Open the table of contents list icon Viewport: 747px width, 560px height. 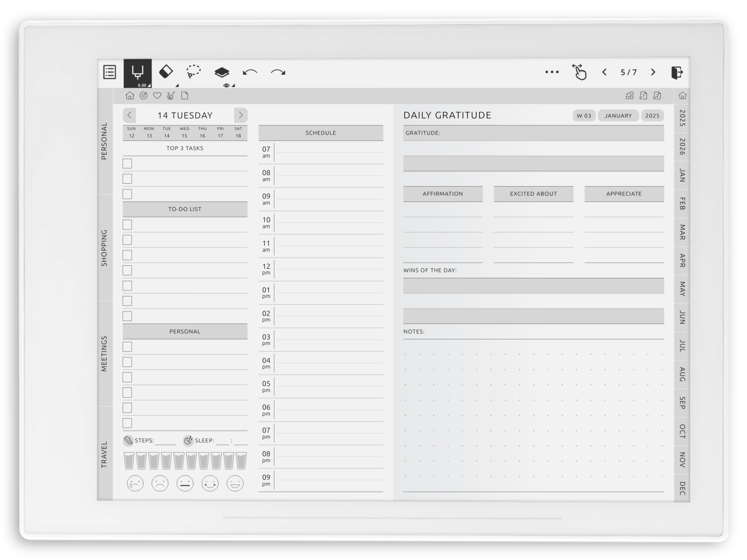(x=110, y=72)
